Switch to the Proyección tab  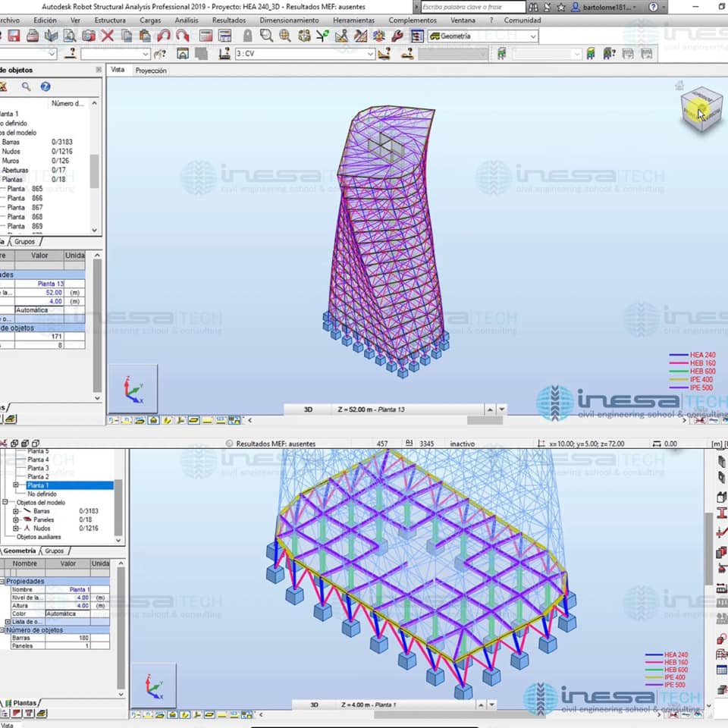150,71
